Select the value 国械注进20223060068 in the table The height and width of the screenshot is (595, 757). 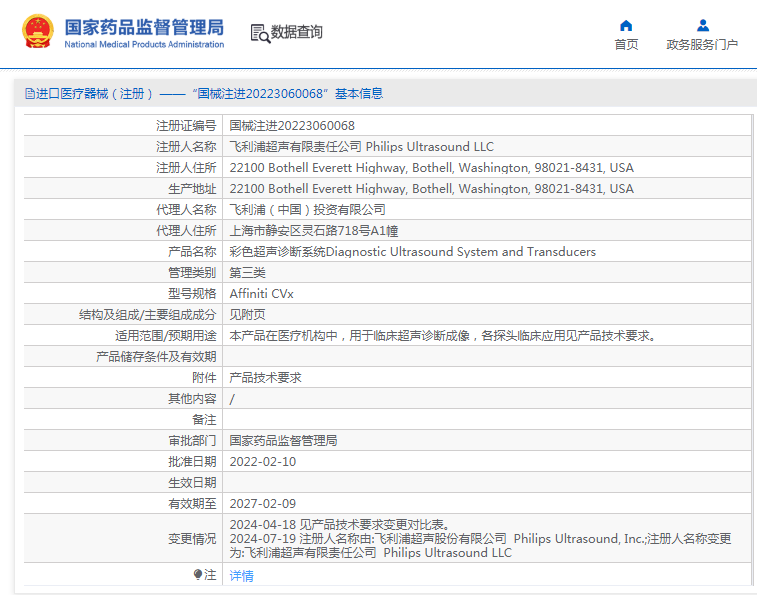[x=292, y=126]
